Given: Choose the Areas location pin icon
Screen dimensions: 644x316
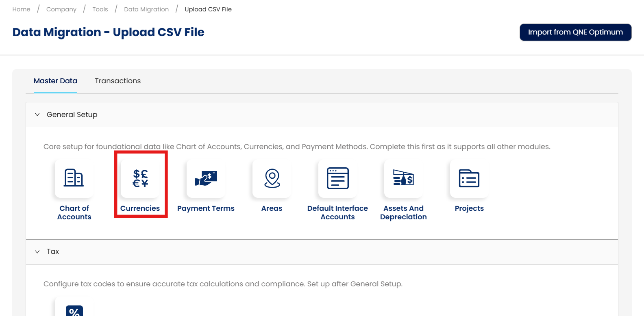Looking at the screenshot, I should 272,178.
